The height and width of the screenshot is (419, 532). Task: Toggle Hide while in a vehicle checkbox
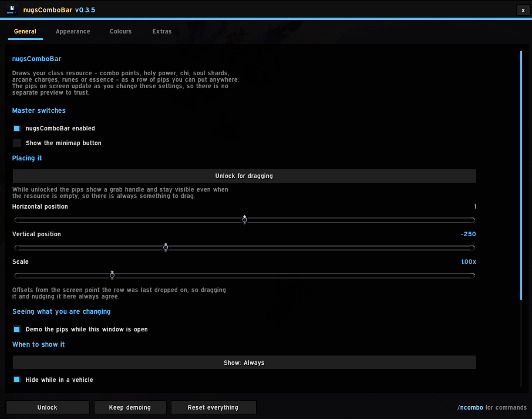pyautogui.click(x=16, y=380)
